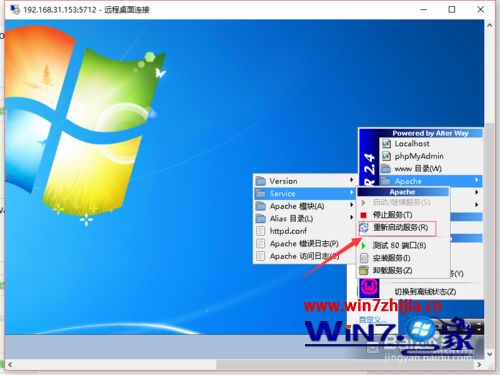Click the refresh icon of 重新启动服务(R)
The height and width of the screenshot is (375, 500).
(364, 228)
